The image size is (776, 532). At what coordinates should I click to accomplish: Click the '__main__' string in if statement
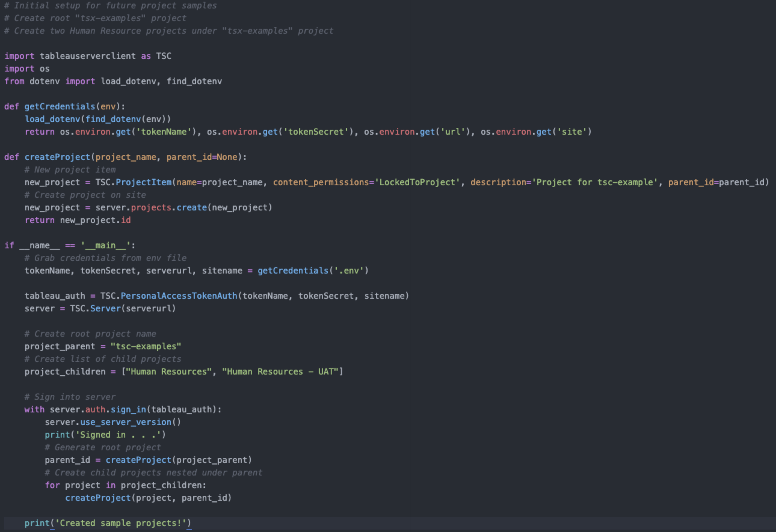point(105,245)
